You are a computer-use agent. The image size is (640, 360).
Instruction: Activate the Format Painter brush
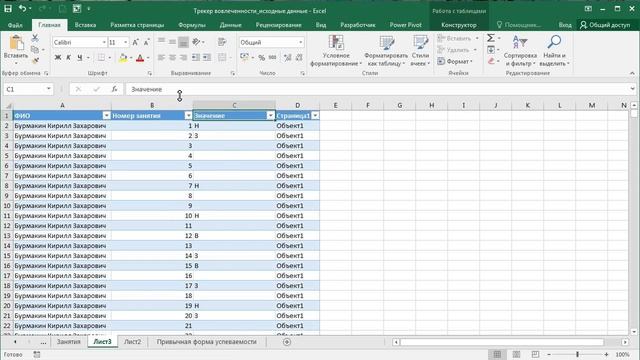tap(35, 60)
